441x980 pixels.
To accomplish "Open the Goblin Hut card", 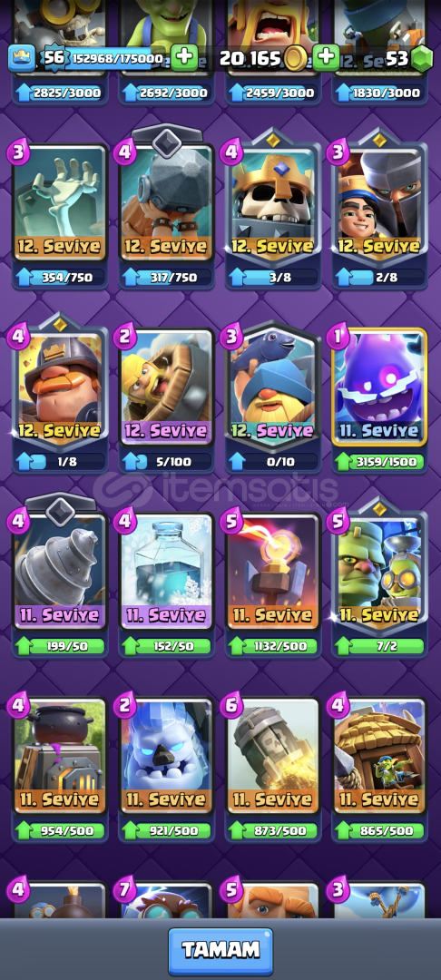I will 380,755.
